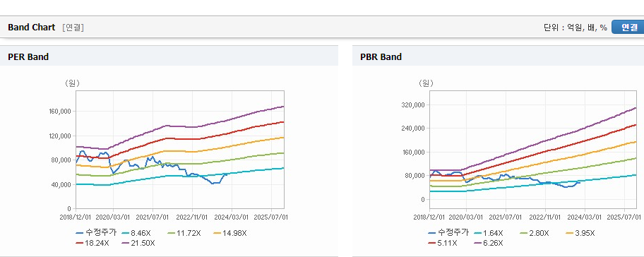Click the 160,000 axis label in PER chart
This screenshot has height=257, width=644.
(61, 112)
